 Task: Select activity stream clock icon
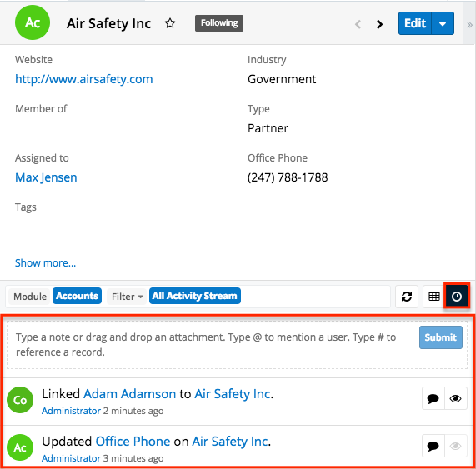pos(457,297)
